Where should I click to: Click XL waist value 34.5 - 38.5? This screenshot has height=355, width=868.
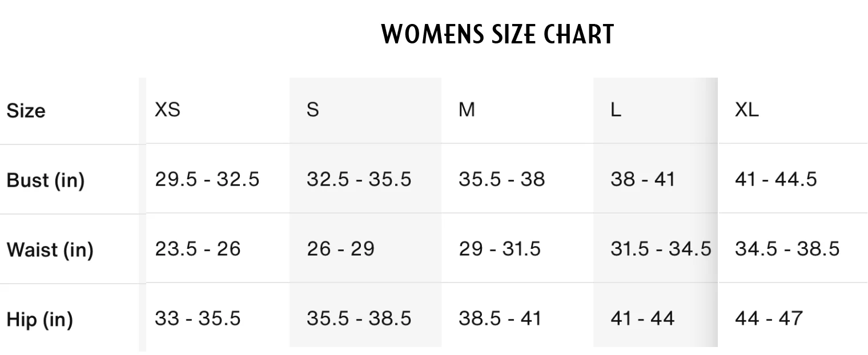pos(787,249)
